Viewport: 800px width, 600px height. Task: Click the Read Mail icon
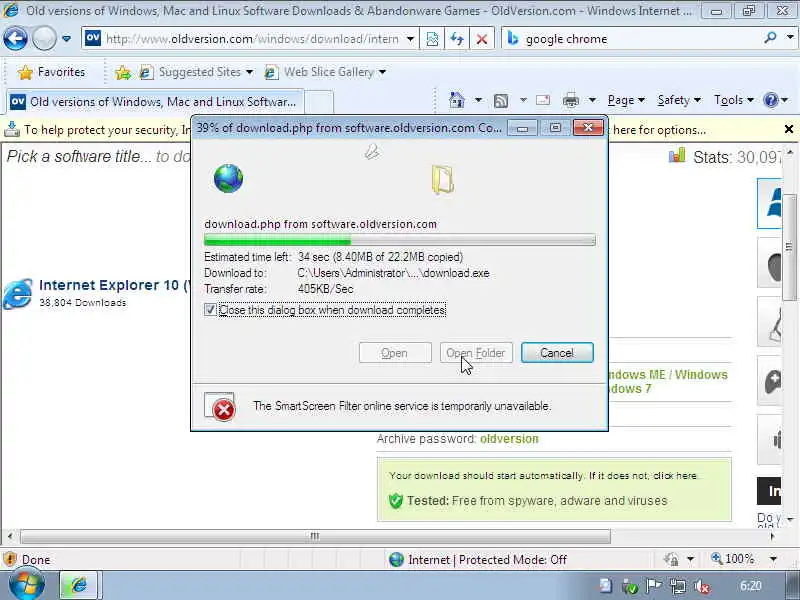(x=543, y=100)
